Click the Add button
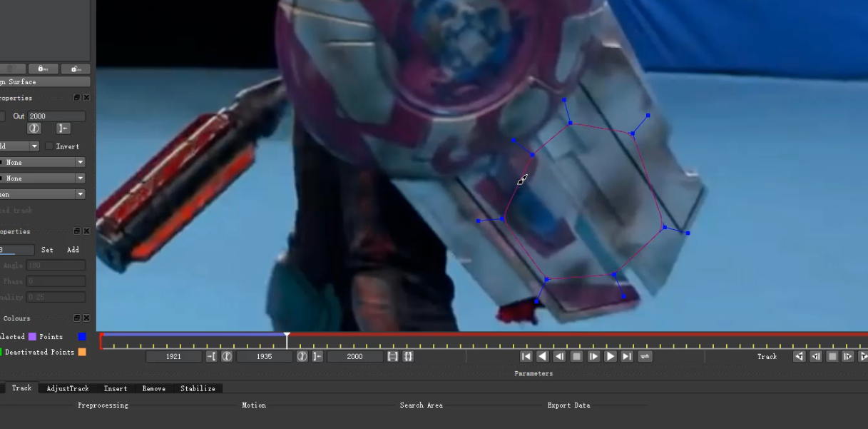This screenshot has width=868, height=429. 73,250
